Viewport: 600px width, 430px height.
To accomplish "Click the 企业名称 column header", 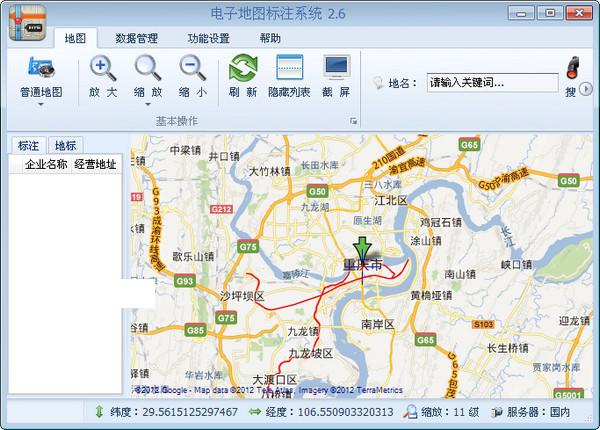I will click(46, 164).
